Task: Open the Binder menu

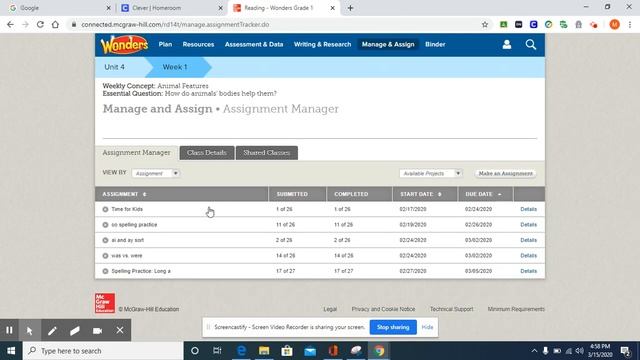Action: 435,44
